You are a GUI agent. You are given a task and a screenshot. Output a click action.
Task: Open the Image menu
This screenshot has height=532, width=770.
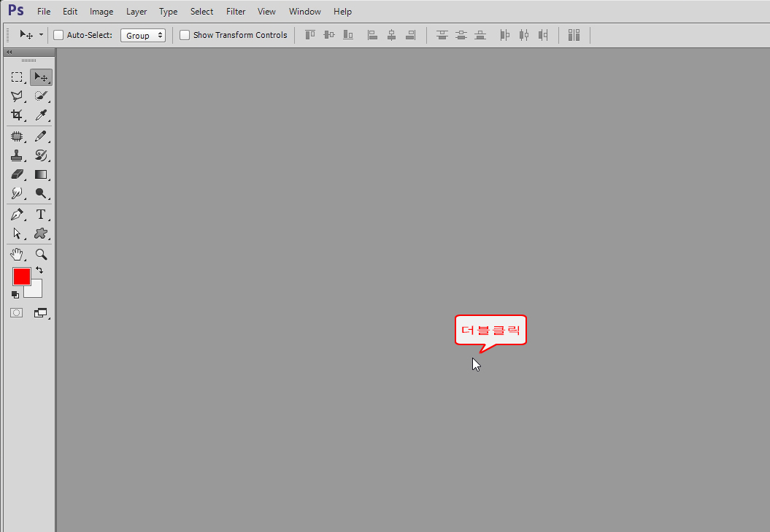101,11
